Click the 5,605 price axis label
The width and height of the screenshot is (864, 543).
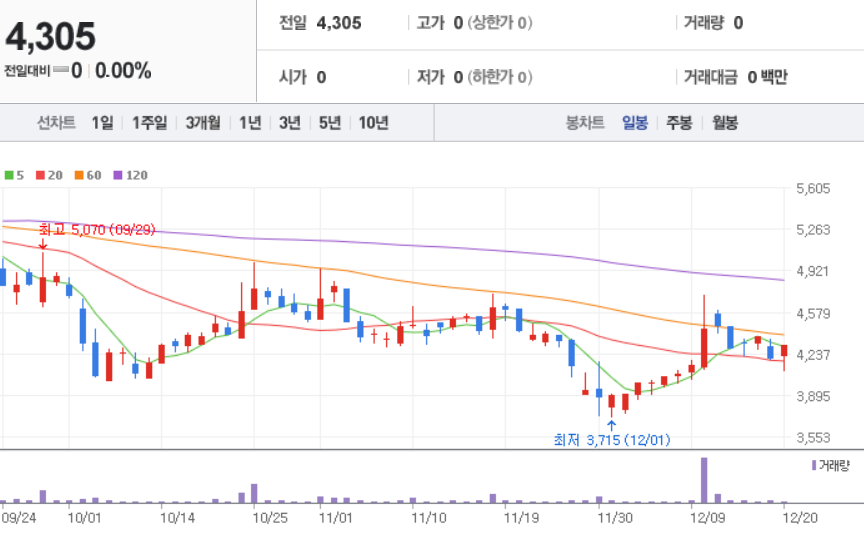coord(813,189)
